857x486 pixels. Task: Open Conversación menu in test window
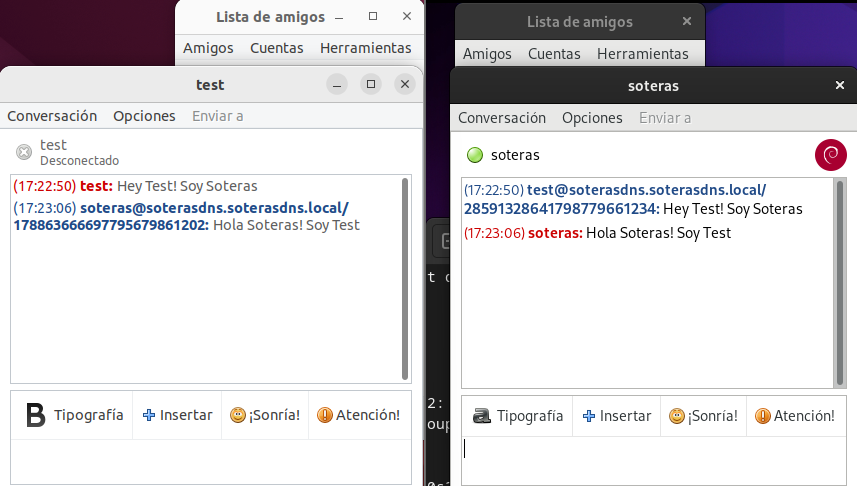pos(52,116)
